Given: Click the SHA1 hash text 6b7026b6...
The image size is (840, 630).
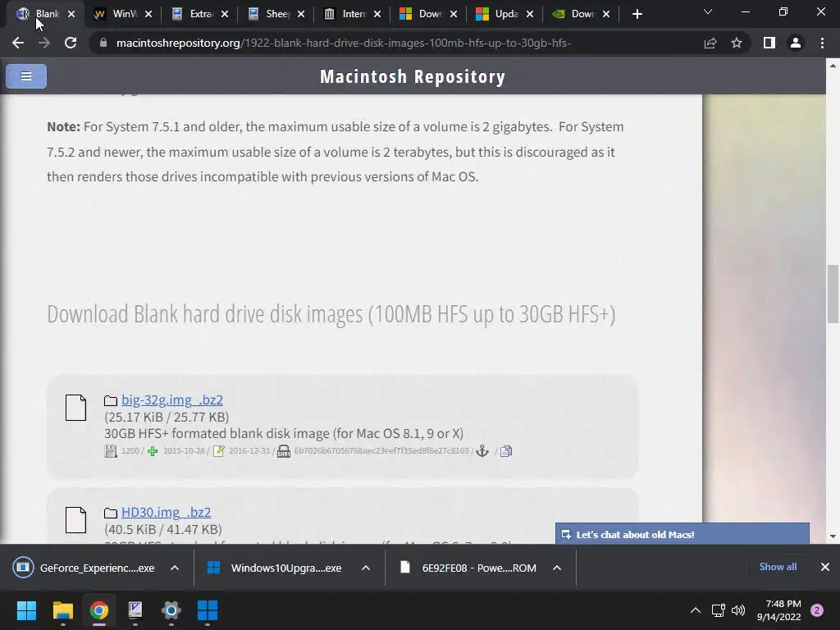Looking at the screenshot, I should [381, 451].
